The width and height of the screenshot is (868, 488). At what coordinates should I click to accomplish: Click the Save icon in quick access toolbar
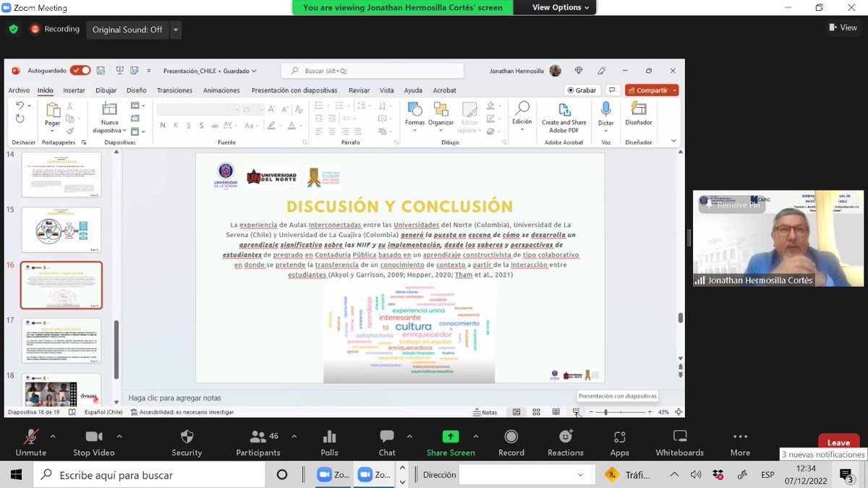point(101,71)
